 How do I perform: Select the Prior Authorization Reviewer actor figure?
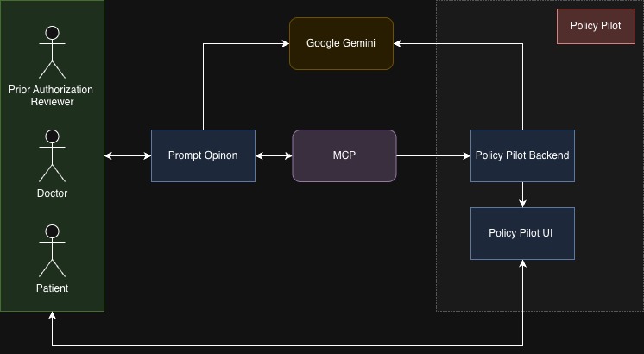click(x=52, y=52)
